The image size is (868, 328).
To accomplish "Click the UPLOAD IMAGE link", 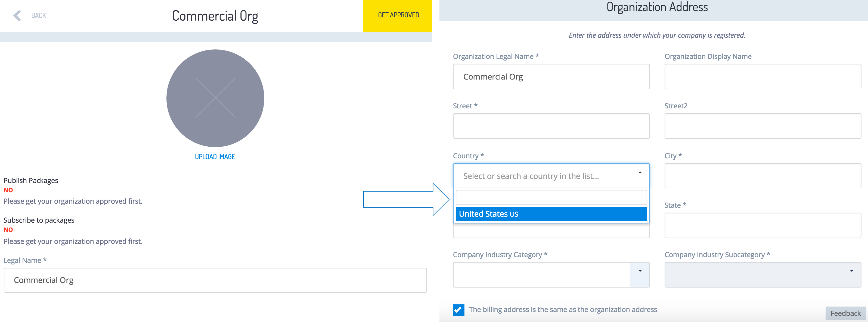I will pos(215,157).
